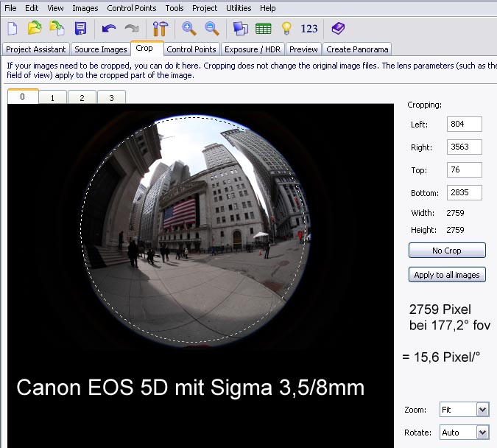
Task: Click the Bottom cropping value field
Action: pyautogui.click(x=464, y=193)
